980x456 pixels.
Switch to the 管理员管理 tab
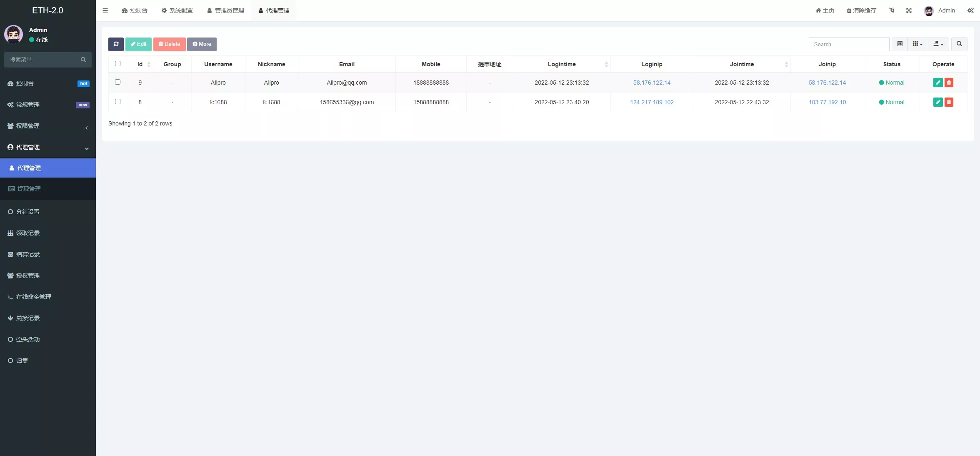[x=225, y=10]
